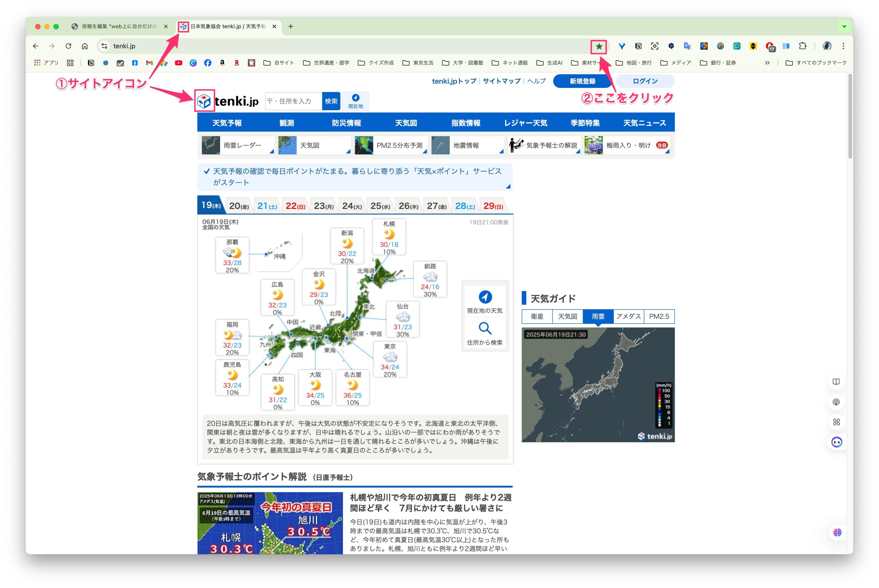
Task: Bookmark this page with the star icon
Action: click(599, 46)
